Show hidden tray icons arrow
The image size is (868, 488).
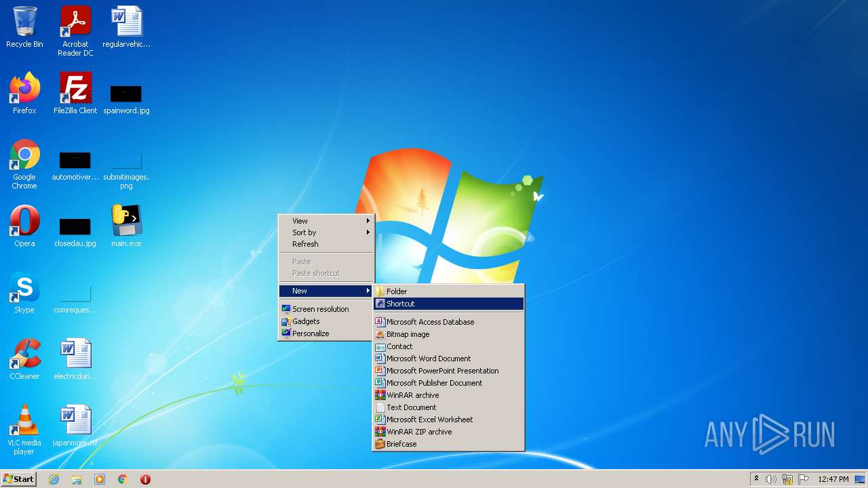756,479
